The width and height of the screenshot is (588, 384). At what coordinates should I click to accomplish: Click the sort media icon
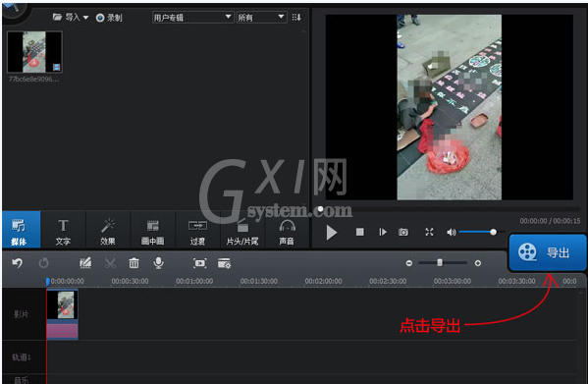click(296, 18)
